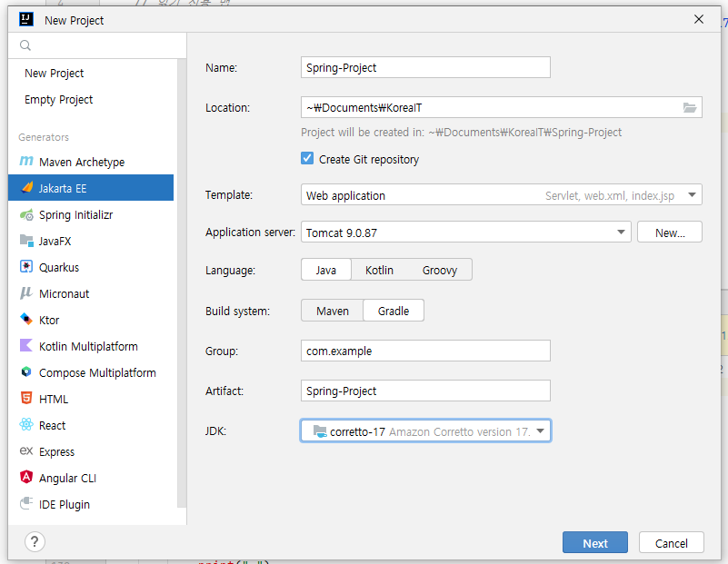Image resolution: width=728 pixels, height=564 pixels.
Task: Click the IntelliJ IDEA logo in title bar
Action: (x=26, y=19)
